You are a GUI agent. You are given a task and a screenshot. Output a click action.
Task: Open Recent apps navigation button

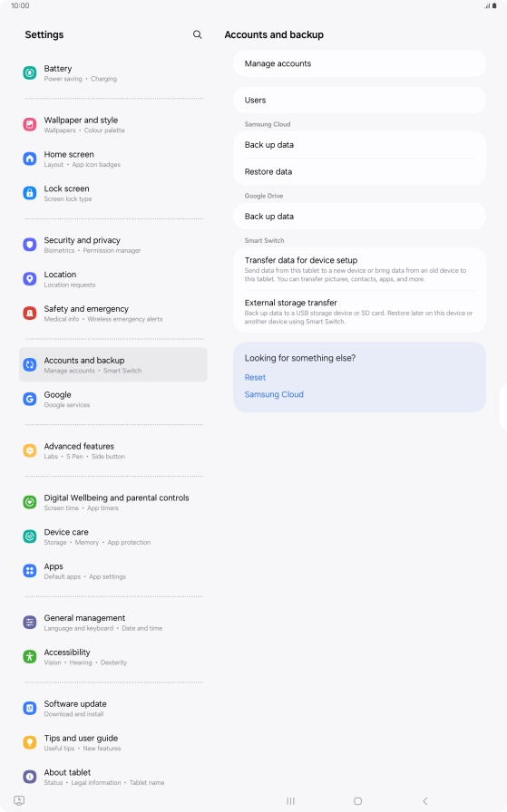pos(291,801)
